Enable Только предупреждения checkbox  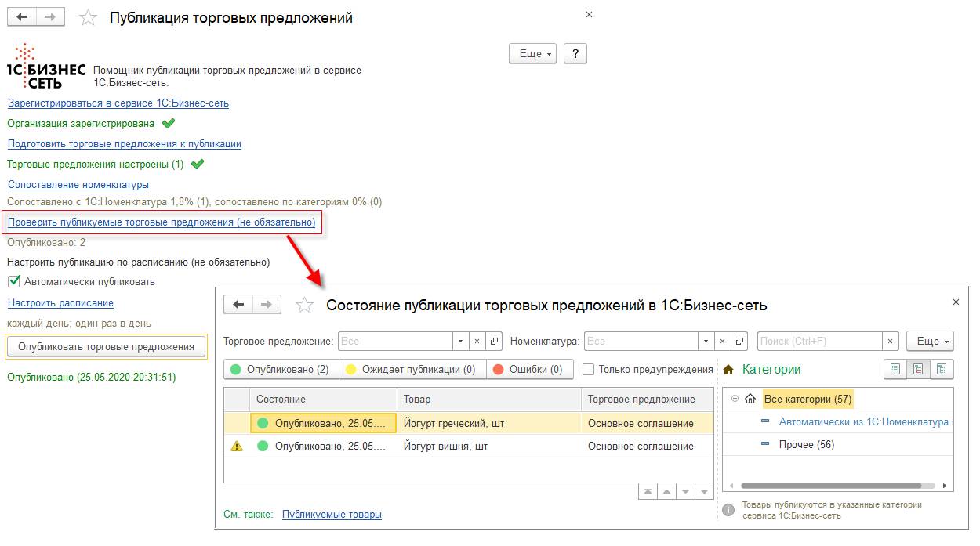[589, 369]
